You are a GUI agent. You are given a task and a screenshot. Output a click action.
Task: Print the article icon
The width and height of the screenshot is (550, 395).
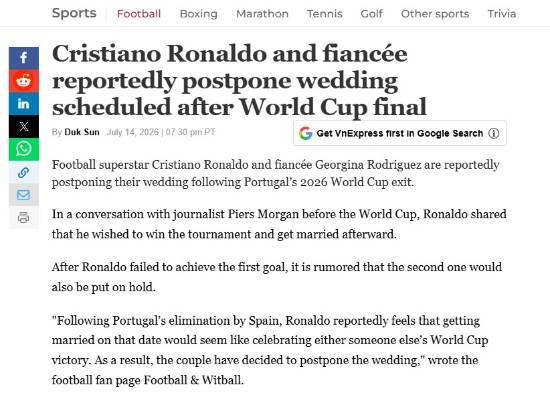click(24, 217)
